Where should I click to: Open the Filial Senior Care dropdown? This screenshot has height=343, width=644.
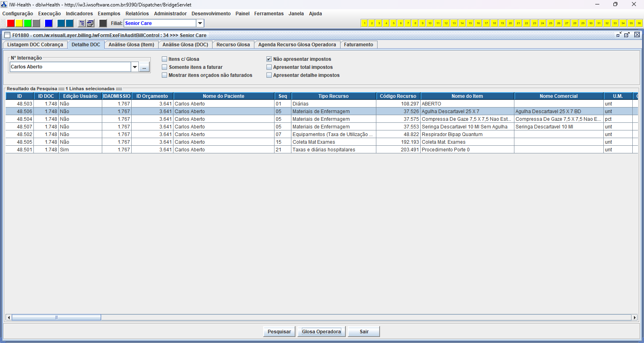[200, 23]
